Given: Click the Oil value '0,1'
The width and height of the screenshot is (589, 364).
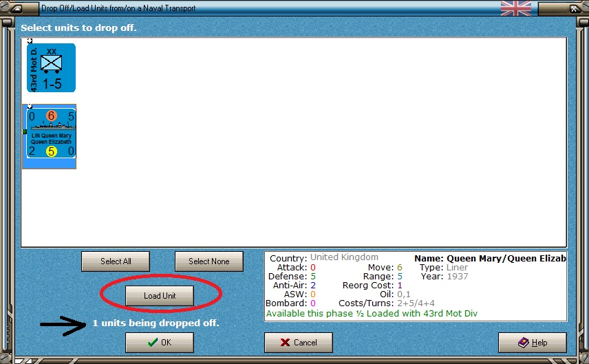Looking at the screenshot, I should click(x=404, y=295).
